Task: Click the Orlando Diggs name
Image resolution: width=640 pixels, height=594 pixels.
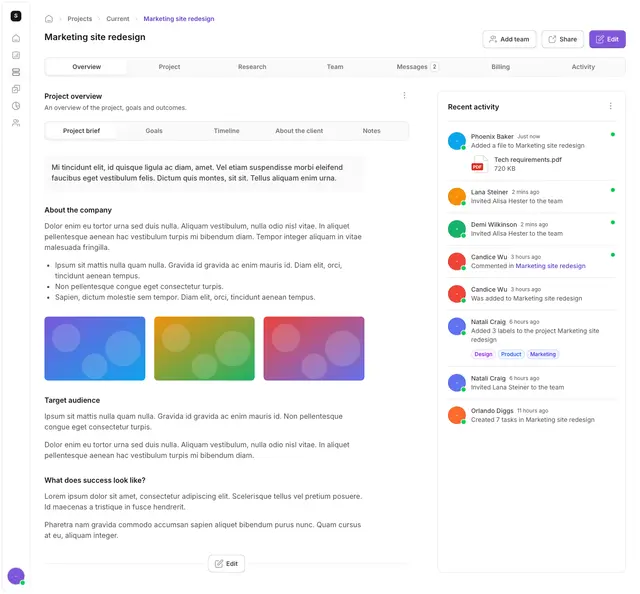Action: (492, 411)
